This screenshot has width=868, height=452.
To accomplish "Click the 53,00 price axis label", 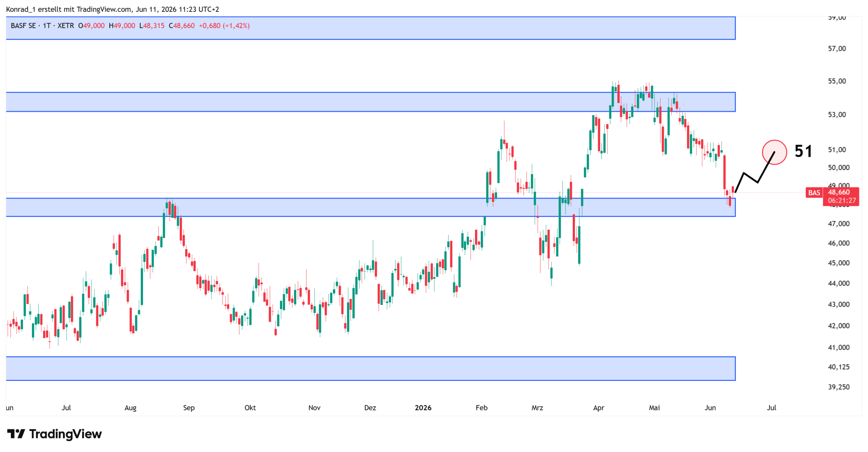I will pyautogui.click(x=837, y=115).
